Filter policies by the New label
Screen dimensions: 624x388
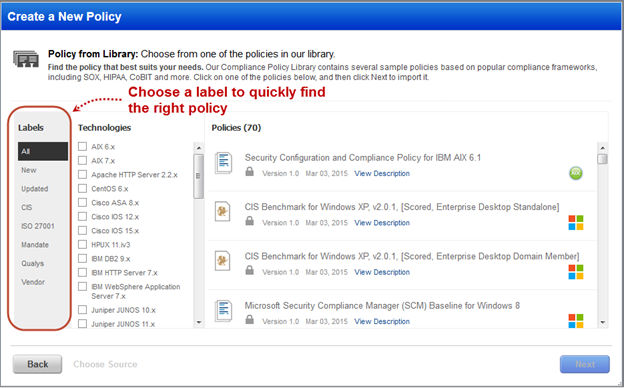29,170
